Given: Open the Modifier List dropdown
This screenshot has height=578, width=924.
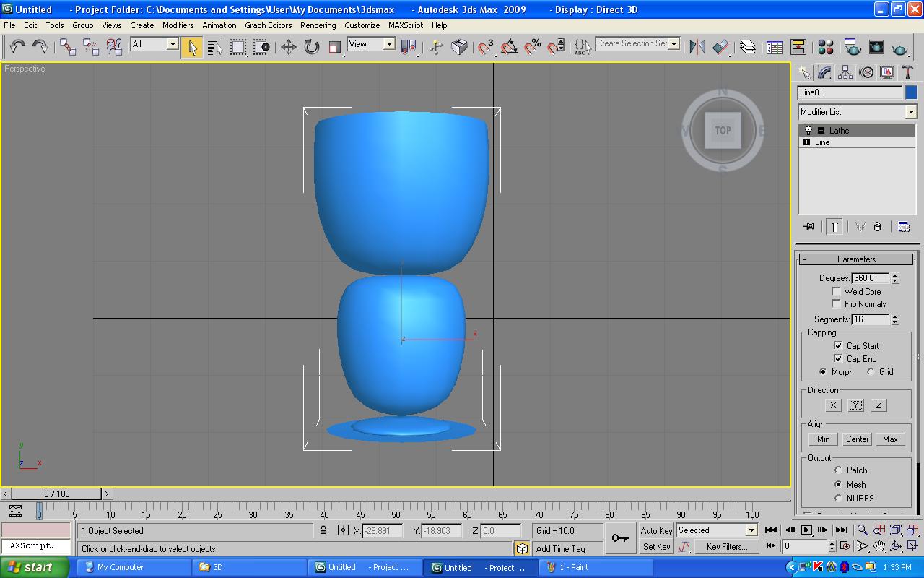Looking at the screenshot, I should (910, 112).
